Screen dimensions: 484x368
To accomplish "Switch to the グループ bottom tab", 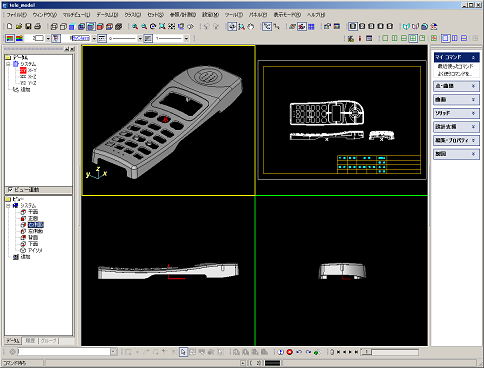I will [x=49, y=341].
